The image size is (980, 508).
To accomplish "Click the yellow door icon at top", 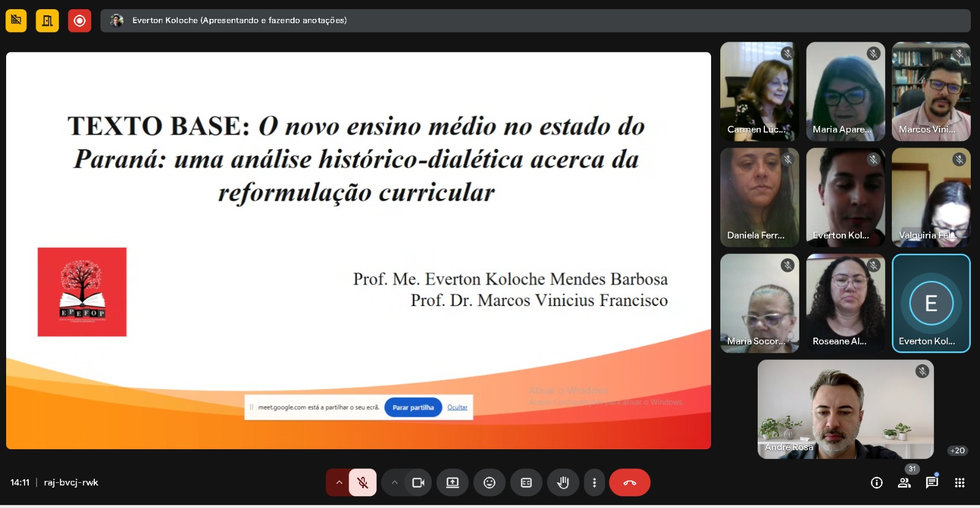I will click(47, 20).
